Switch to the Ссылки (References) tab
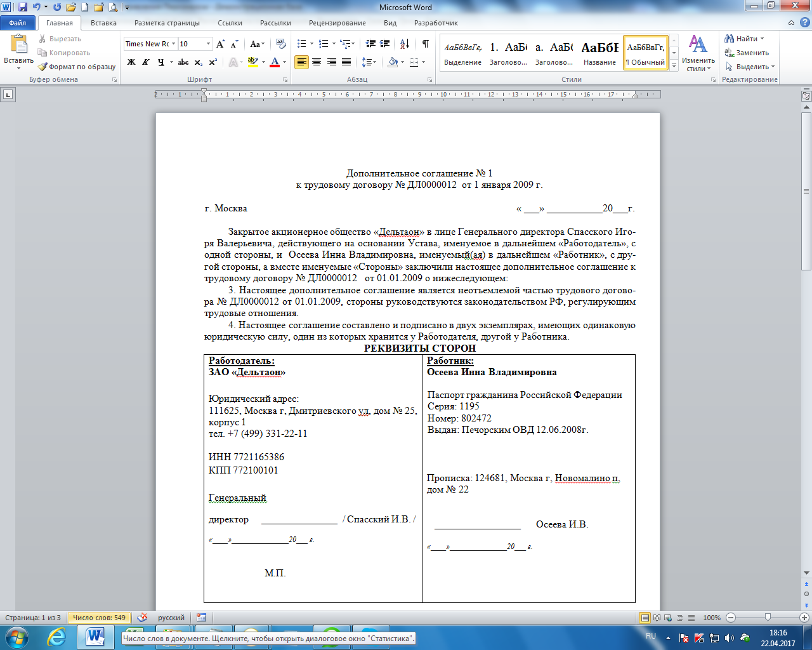 pyautogui.click(x=230, y=23)
